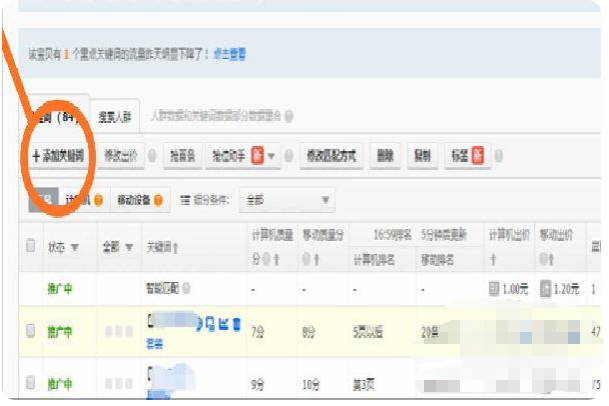Click the 5页以后 ranking cell
This screenshot has width=609, height=406.
367,332
